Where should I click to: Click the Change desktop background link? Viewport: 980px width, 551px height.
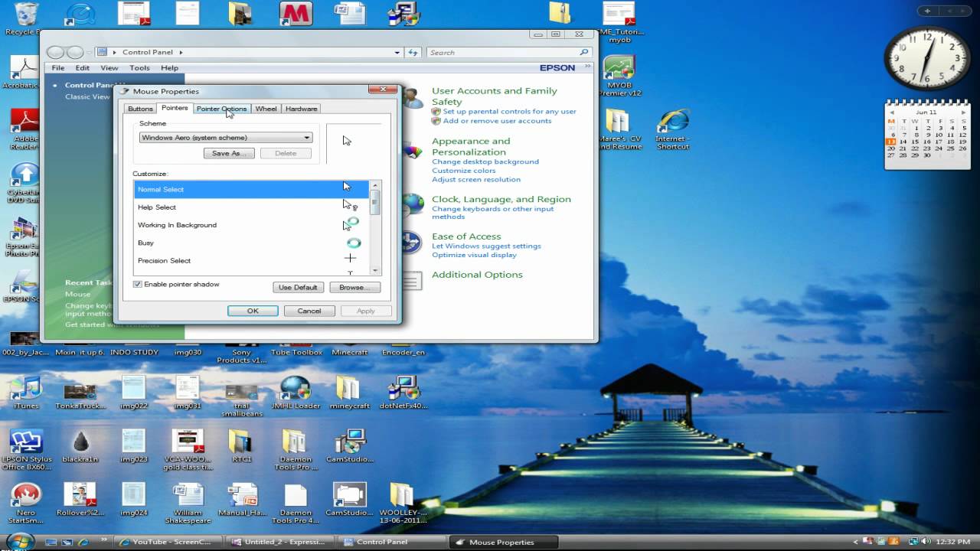coord(485,161)
